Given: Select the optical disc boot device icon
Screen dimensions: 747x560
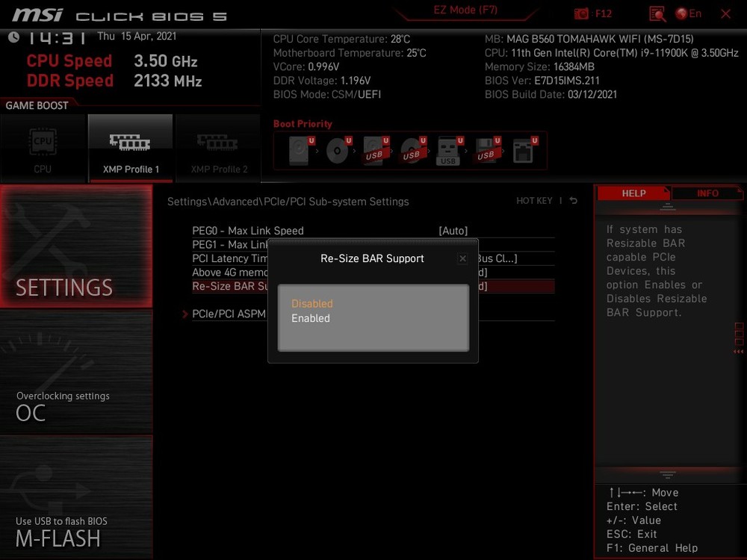Looking at the screenshot, I should tap(338, 151).
